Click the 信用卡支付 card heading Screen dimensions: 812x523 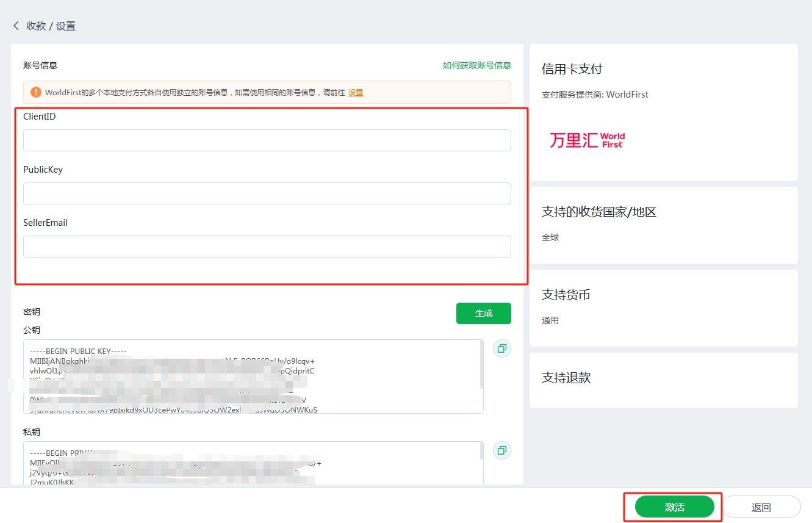(572, 69)
